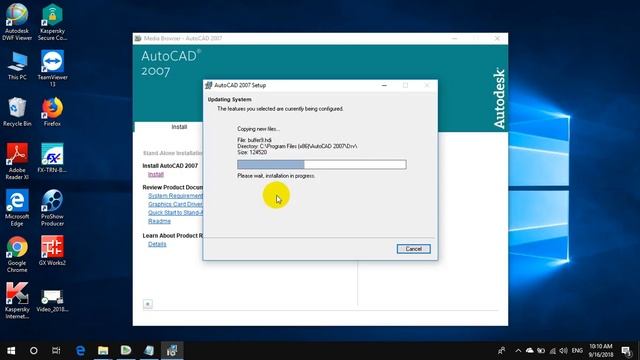Viewport: 640px width, 360px height.
Task: Open the Quick Start to Stand-Alone link
Action: coord(175,213)
